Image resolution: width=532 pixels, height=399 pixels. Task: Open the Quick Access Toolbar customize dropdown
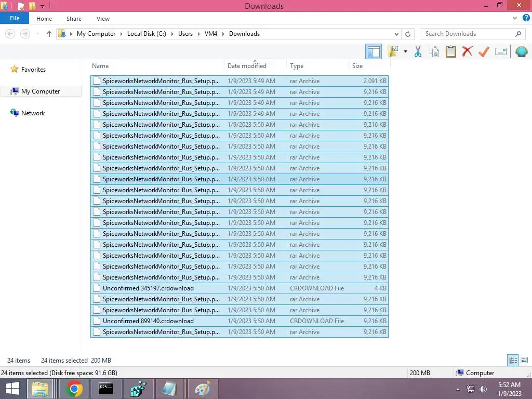[43, 6]
